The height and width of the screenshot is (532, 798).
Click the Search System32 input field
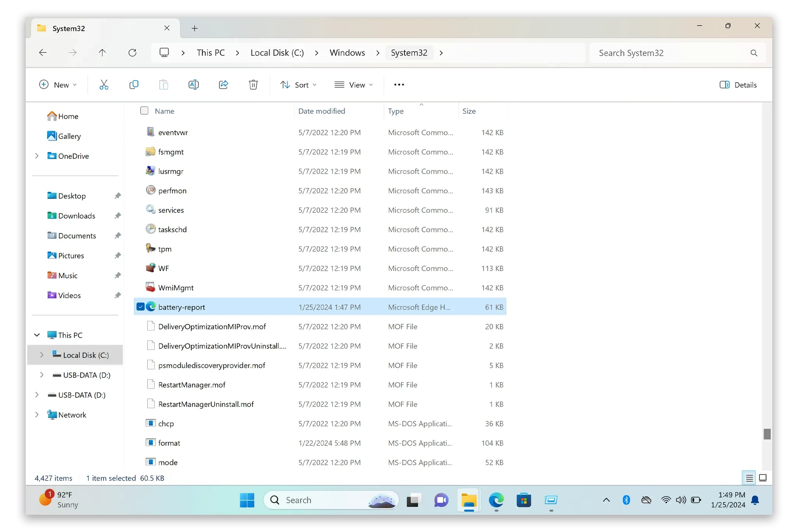point(670,53)
